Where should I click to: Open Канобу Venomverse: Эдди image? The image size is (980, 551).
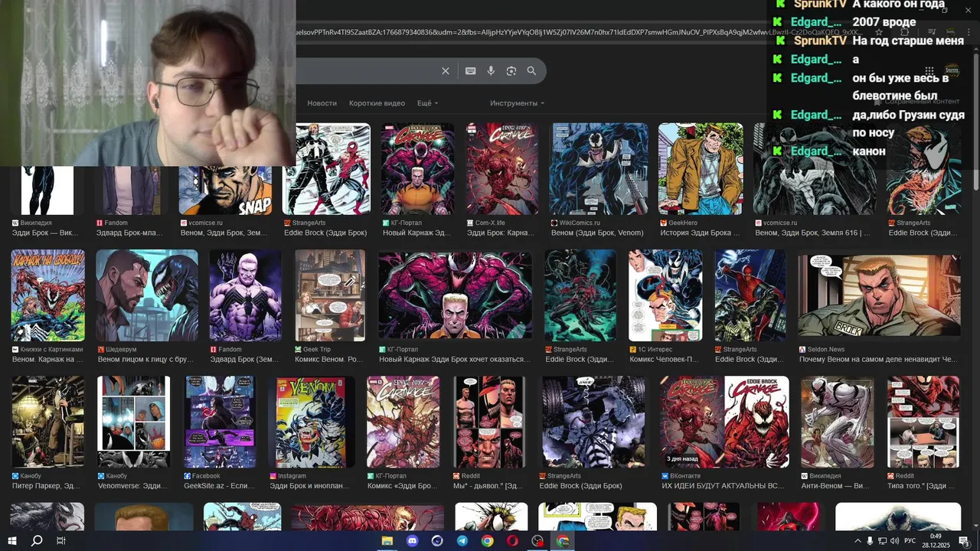click(133, 422)
